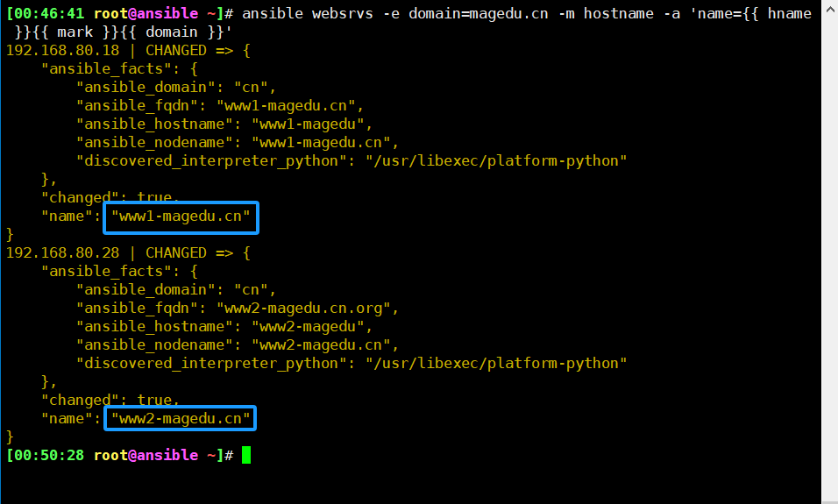Click the name value "www1-magedu.cn"
This screenshot has width=838, height=504.
pyautogui.click(x=181, y=217)
